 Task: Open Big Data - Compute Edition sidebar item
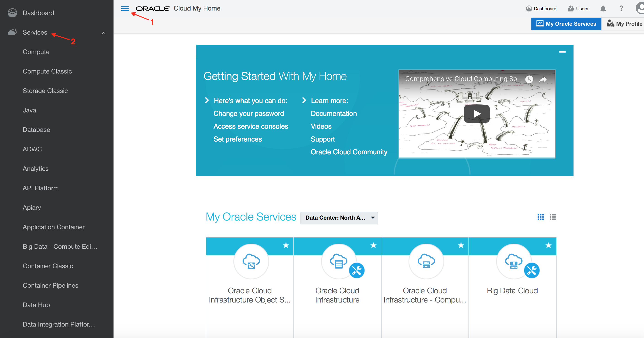coord(60,246)
